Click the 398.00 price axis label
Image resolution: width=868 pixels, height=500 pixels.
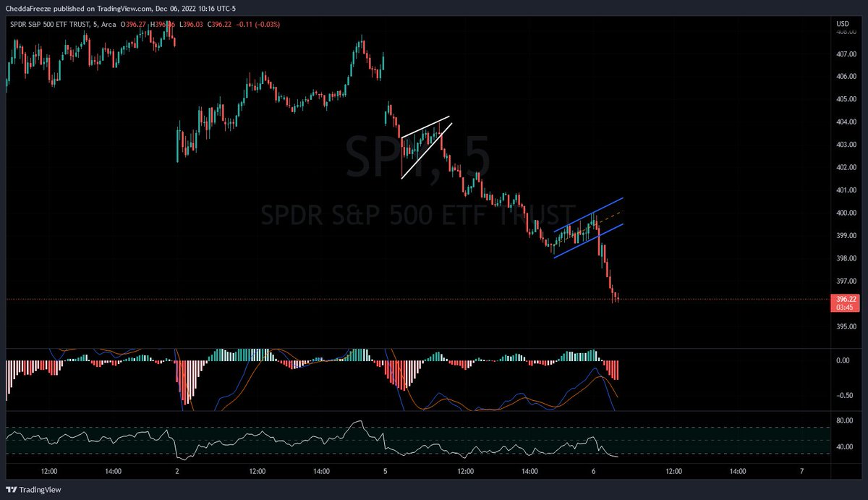[x=846, y=258]
